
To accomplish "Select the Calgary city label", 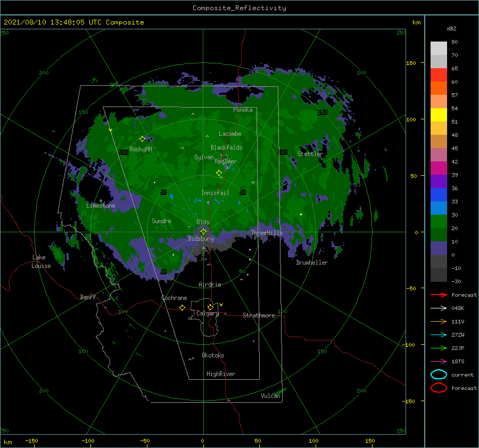I will pyautogui.click(x=208, y=313).
